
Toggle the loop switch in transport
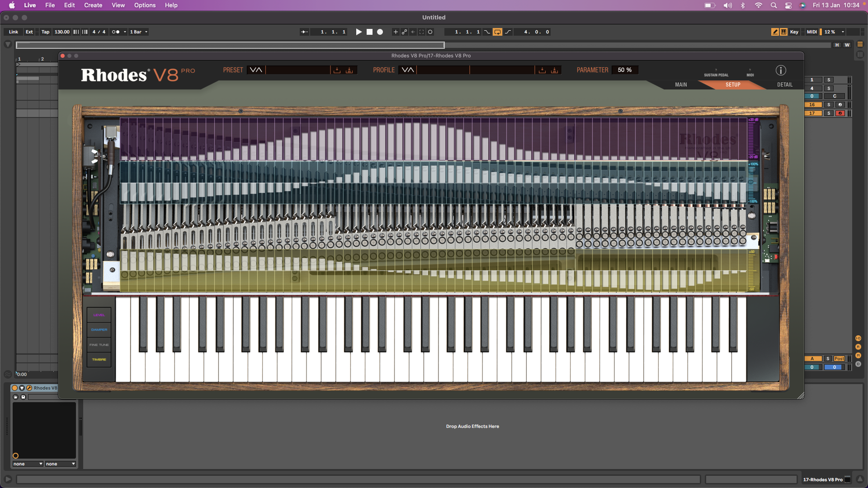pos(497,32)
